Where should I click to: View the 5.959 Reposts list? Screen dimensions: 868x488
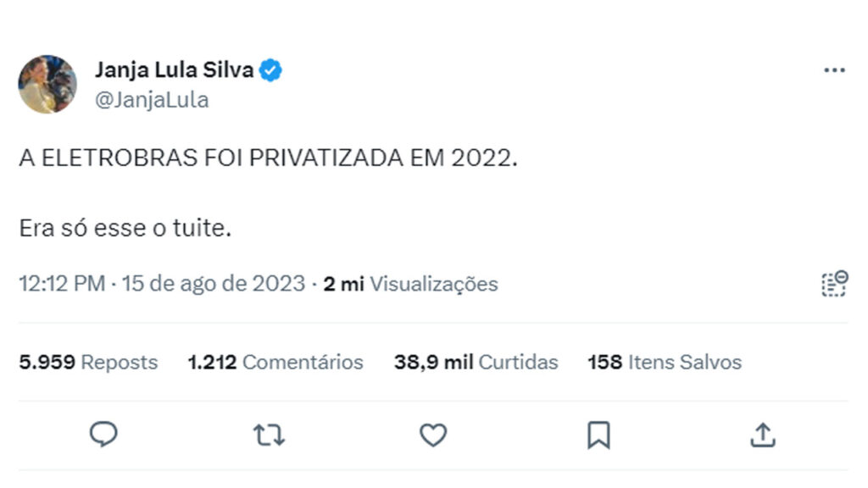88,363
